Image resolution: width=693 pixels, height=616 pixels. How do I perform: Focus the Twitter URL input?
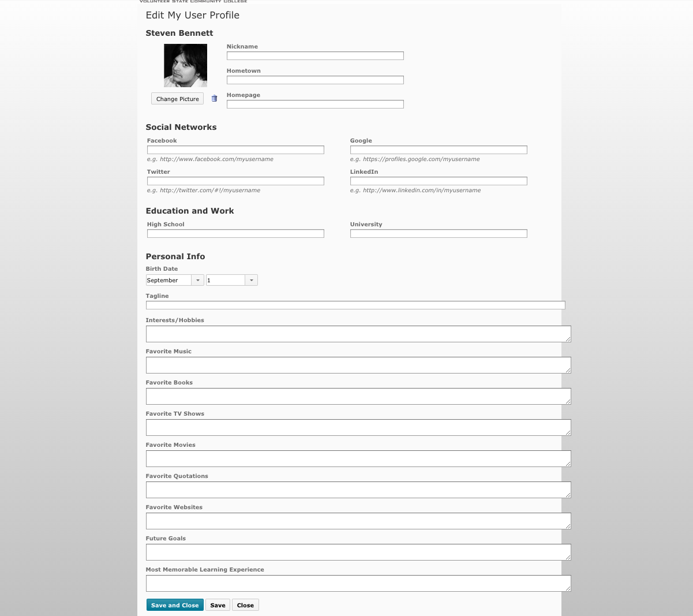pyautogui.click(x=235, y=181)
